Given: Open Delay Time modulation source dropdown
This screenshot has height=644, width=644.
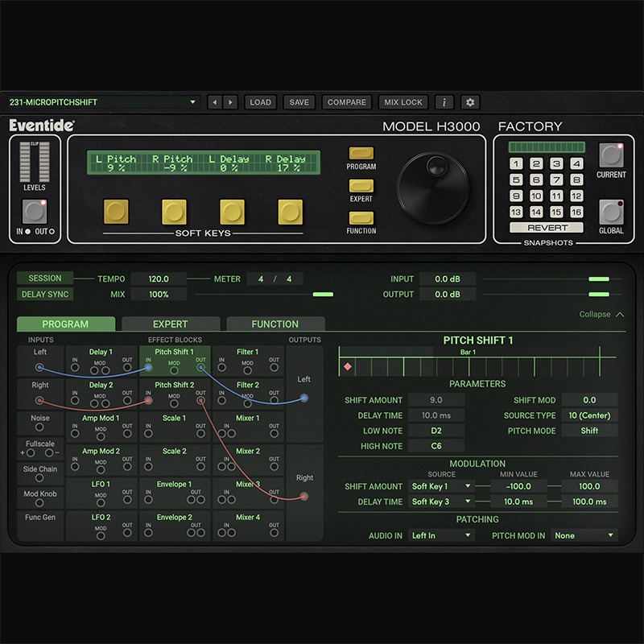Looking at the screenshot, I should tap(441, 502).
